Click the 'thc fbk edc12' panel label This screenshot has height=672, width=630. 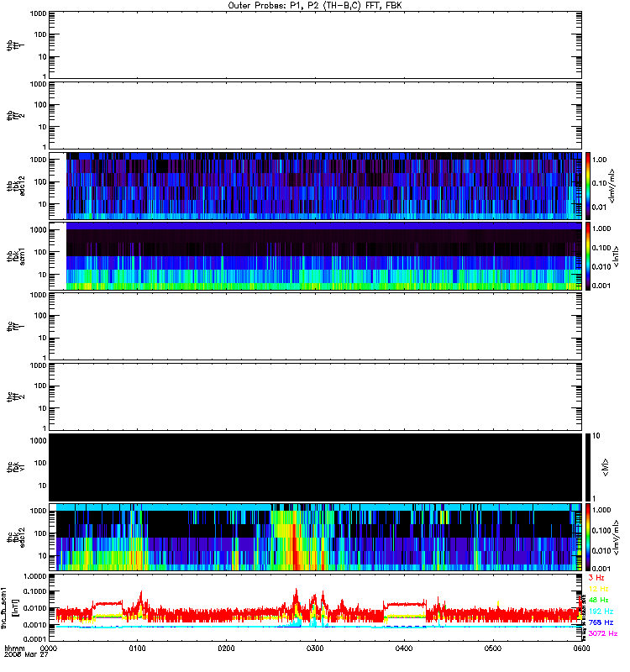tap(16, 537)
